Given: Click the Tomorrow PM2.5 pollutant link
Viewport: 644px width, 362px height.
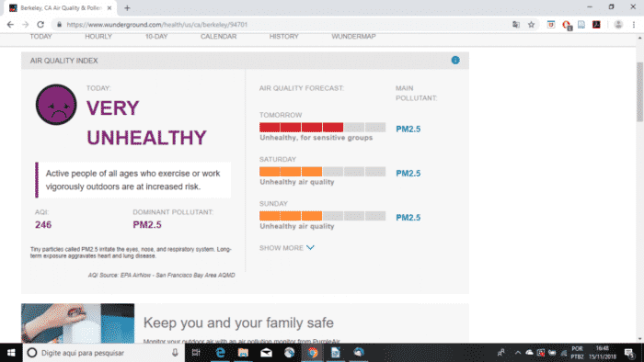Looking at the screenshot, I should point(408,130).
